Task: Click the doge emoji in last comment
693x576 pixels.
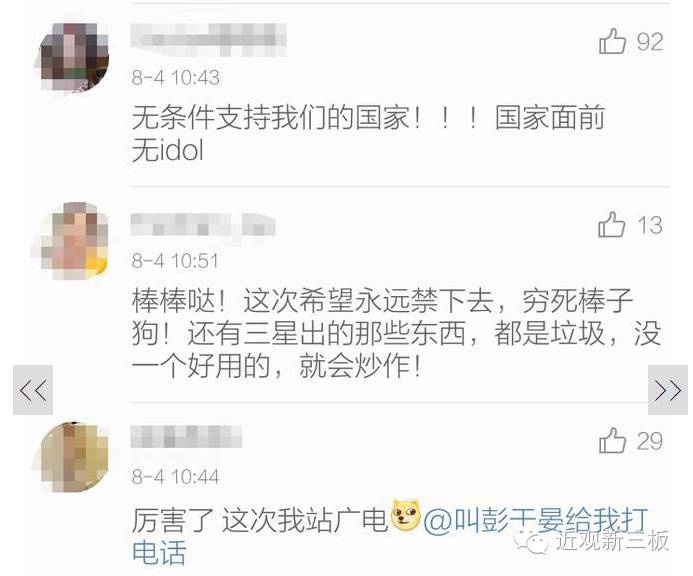Action: [x=405, y=515]
